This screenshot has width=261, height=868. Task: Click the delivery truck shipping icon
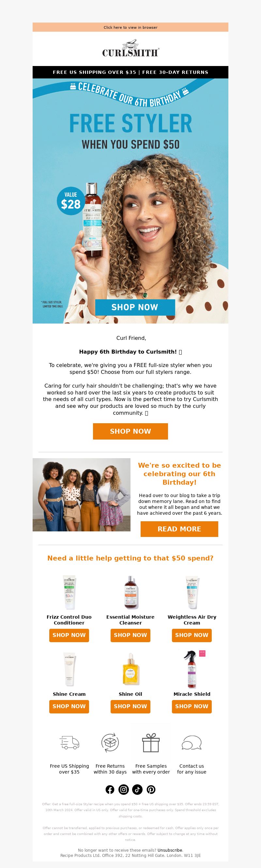click(x=69, y=743)
